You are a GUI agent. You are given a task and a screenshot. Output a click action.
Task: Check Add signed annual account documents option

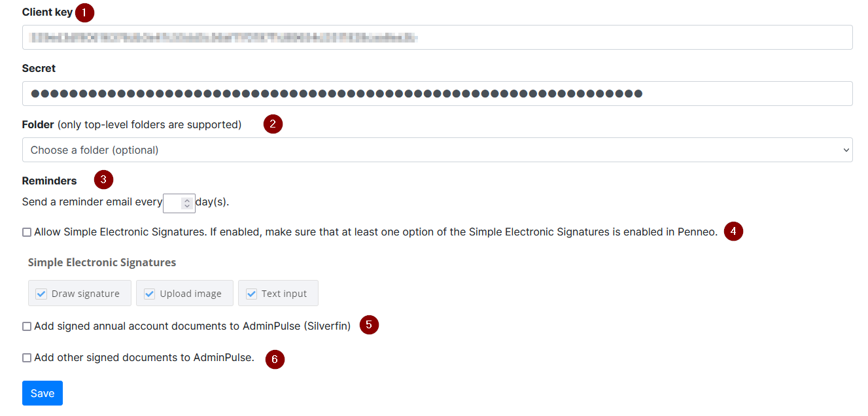[27, 326]
